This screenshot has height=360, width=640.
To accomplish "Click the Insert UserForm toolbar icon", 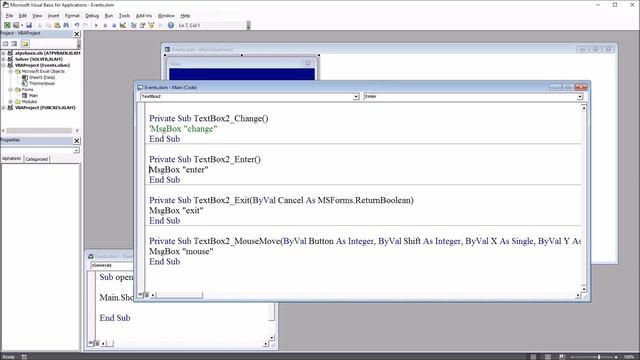I will pyautogui.click(x=16, y=25).
